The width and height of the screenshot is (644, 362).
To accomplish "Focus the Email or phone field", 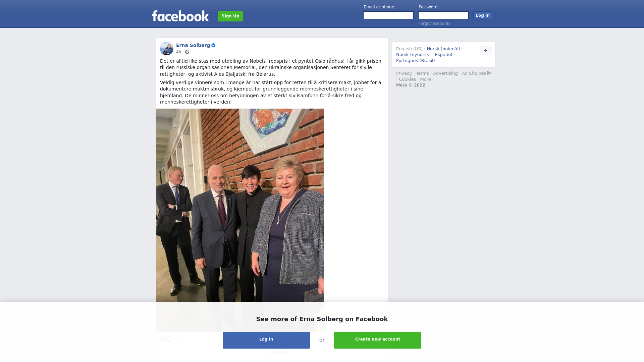I will (x=388, y=15).
